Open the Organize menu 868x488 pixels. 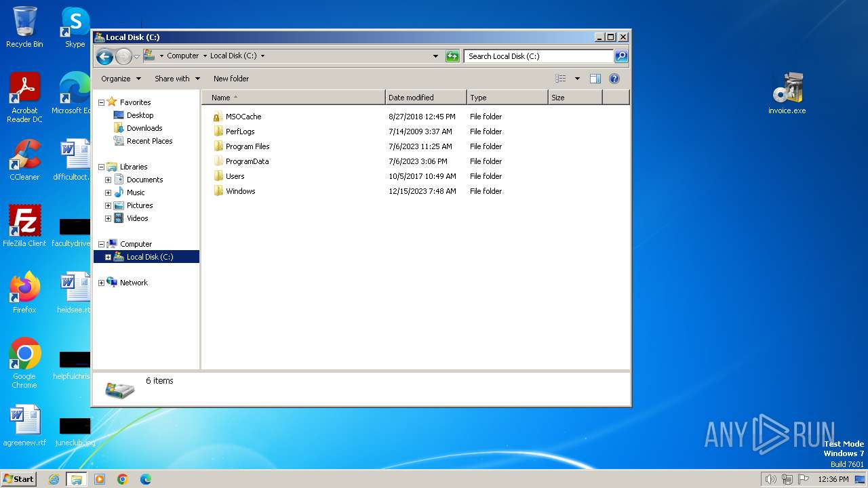point(121,79)
